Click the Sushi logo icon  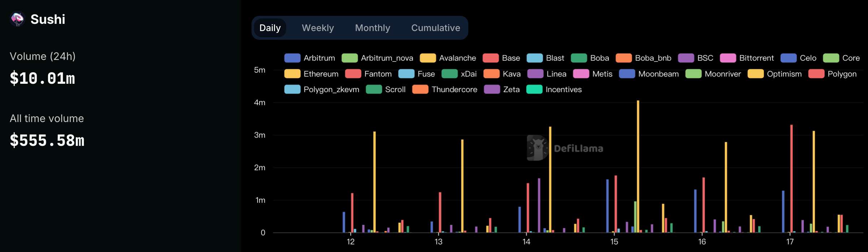(x=17, y=19)
